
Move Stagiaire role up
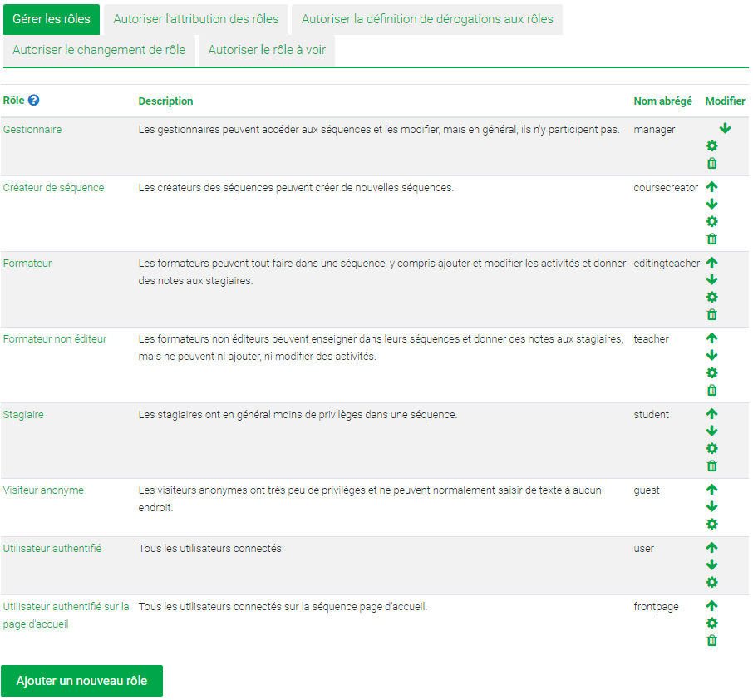(x=711, y=414)
